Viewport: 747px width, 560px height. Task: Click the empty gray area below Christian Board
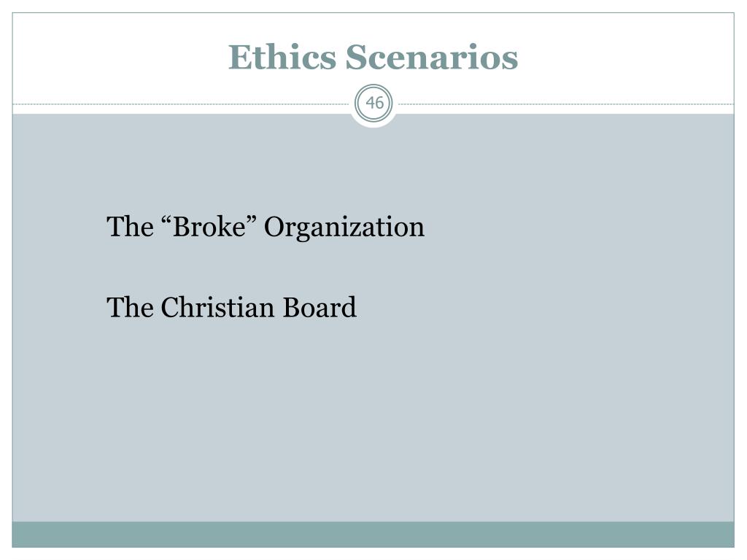373,419
